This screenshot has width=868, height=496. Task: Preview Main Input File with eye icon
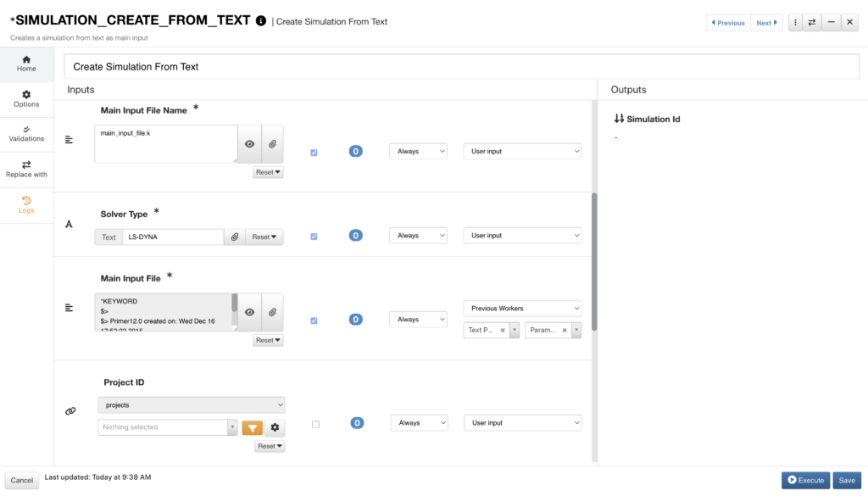click(x=250, y=312)
